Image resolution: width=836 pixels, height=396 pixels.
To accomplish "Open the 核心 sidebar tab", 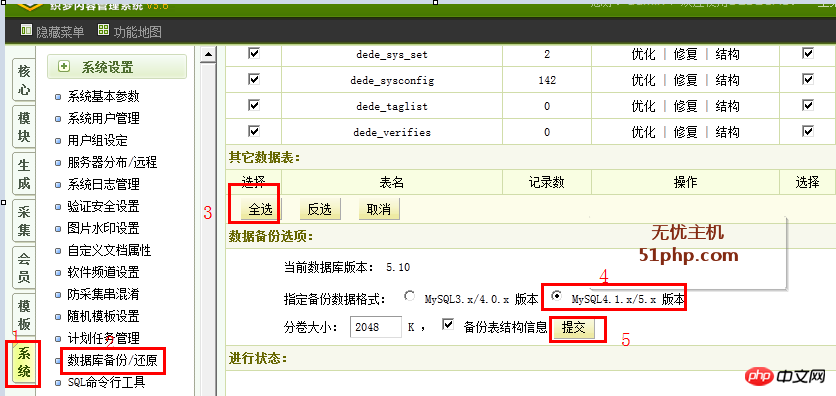I will (x=24, y=80).
